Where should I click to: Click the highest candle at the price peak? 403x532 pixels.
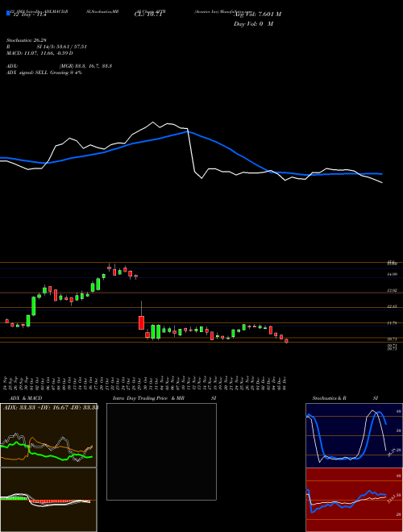point(109,268)
